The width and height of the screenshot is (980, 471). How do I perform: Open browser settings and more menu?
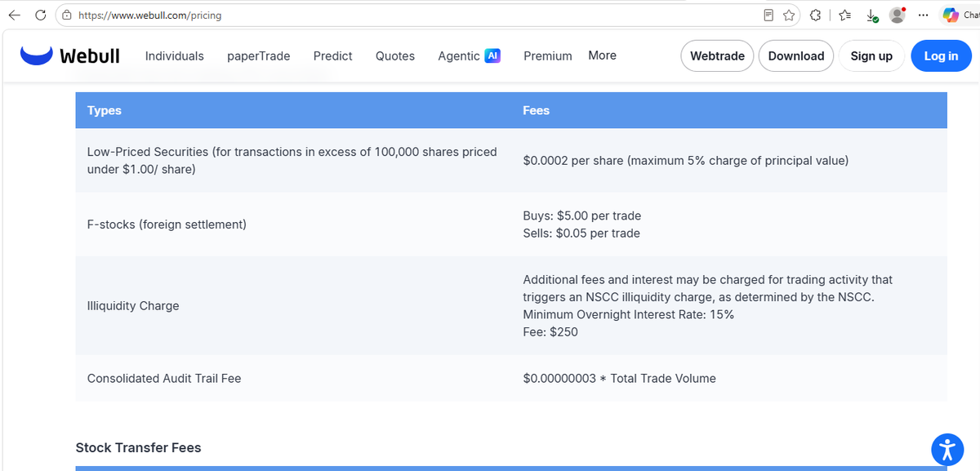(x=923, y=16)
